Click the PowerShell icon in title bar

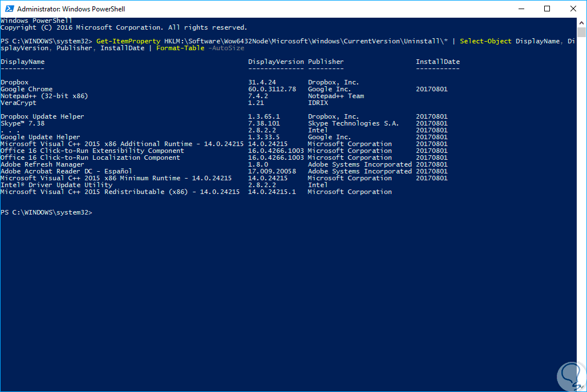(9, 9)
